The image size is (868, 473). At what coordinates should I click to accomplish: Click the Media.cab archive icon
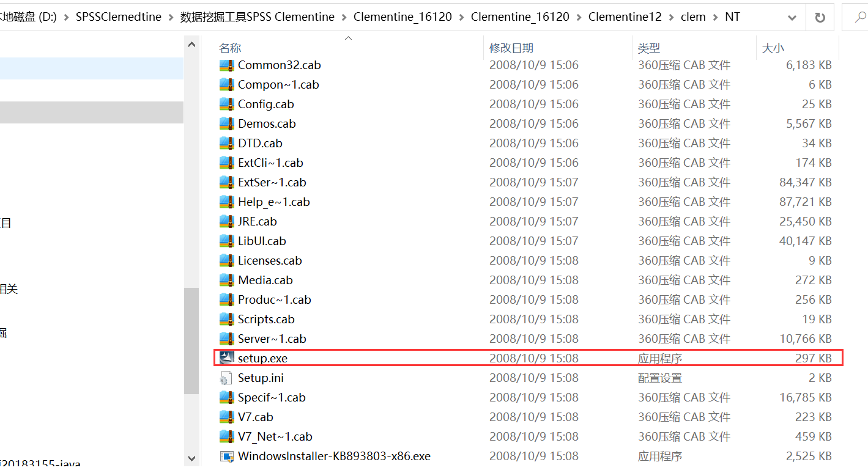[x=227, y=280]
